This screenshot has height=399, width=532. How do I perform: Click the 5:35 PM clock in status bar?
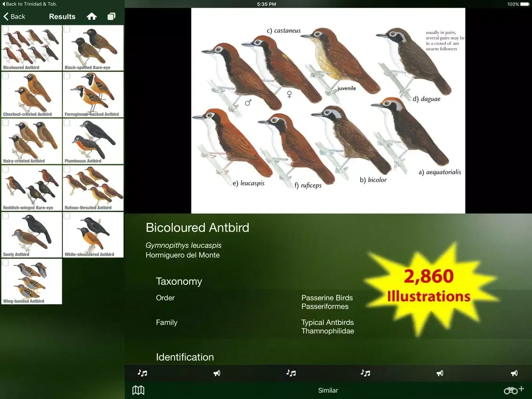pyautogui.click(x=266, y=4)
